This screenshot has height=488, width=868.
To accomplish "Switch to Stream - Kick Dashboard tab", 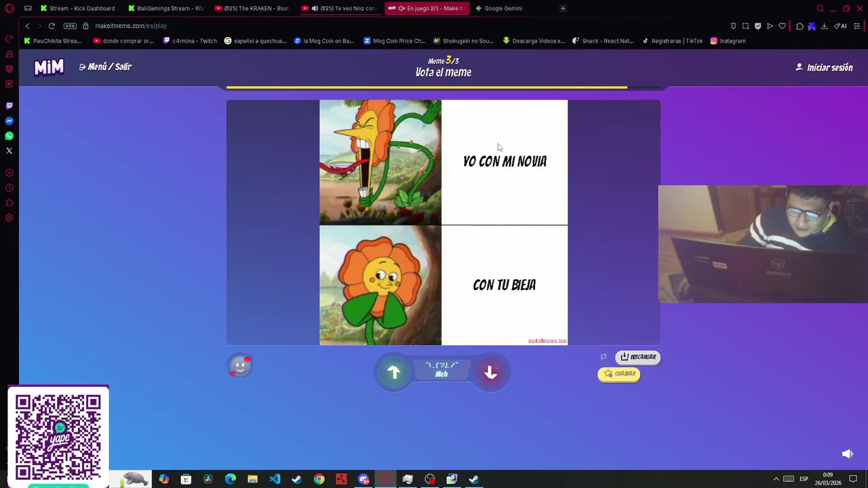I will click(78, 8).
